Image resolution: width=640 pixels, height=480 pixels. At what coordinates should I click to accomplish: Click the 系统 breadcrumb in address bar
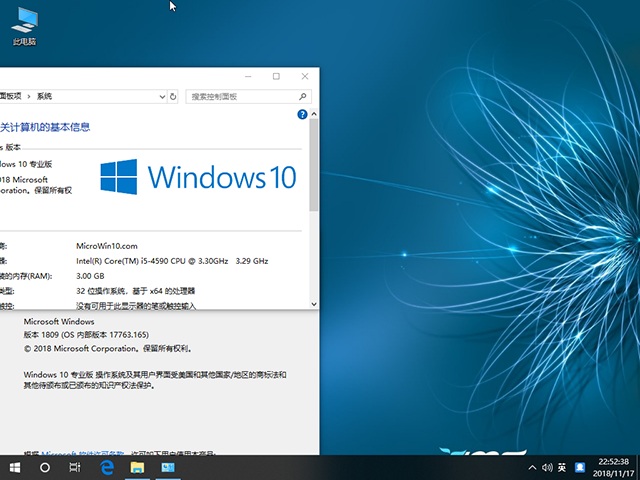click(x=44, y=96)
